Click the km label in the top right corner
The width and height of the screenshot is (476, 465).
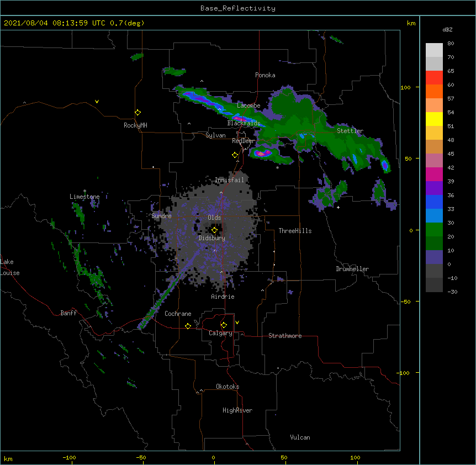[x=411, y=23]
